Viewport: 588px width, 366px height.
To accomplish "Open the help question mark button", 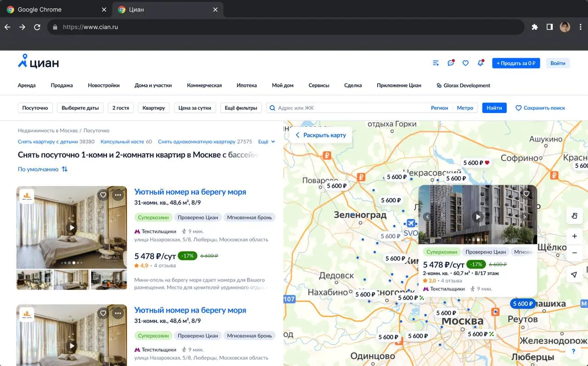I will [x=573, y=352].
